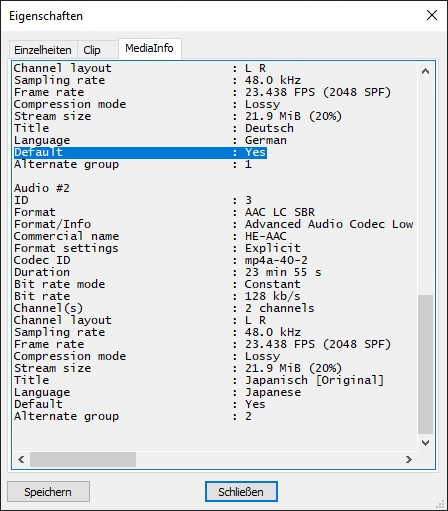The height and width of the screenshot is (511, 448).
Task: Click the 'Language : German' line
Action: (x=150, y=140)
